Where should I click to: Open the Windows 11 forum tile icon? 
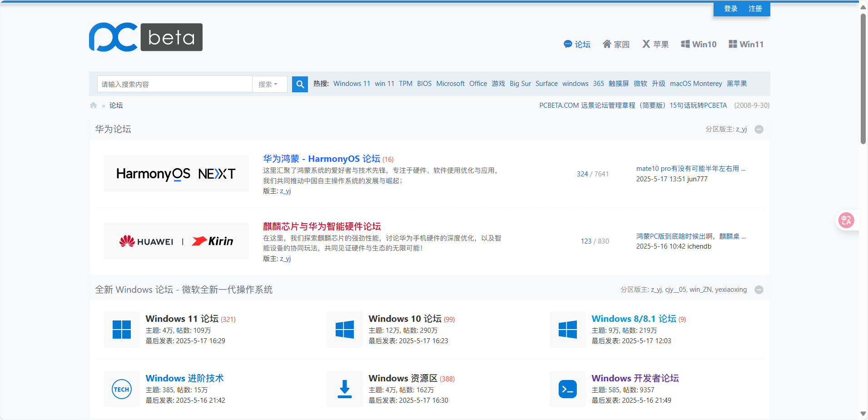click(122, 330)
